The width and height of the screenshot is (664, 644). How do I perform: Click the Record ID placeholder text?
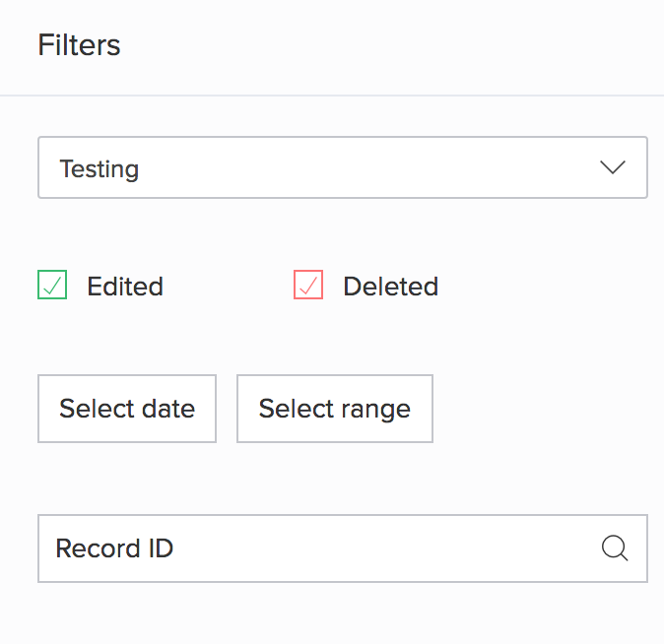click(114, 548)
